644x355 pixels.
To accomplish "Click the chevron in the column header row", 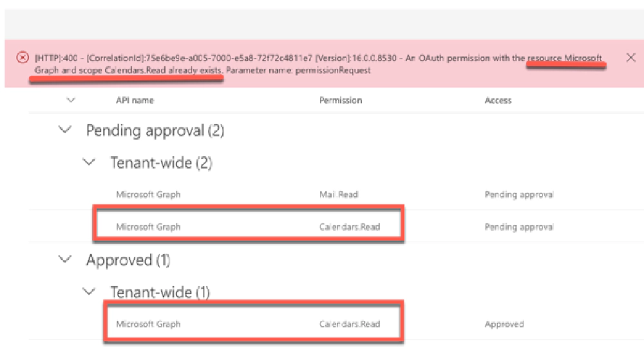I will point(71,100).
